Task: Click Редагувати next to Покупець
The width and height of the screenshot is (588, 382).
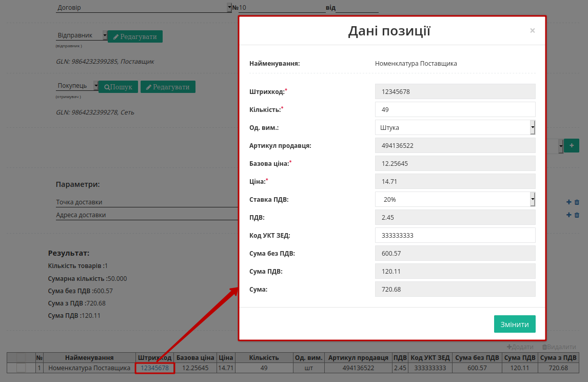Action: pyautogui.click(x=168, y=87)
